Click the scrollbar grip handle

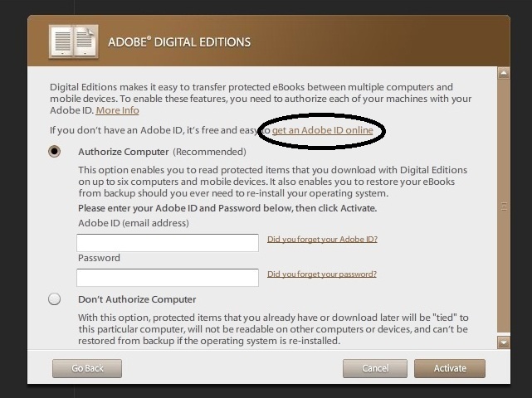pos(504,206)
